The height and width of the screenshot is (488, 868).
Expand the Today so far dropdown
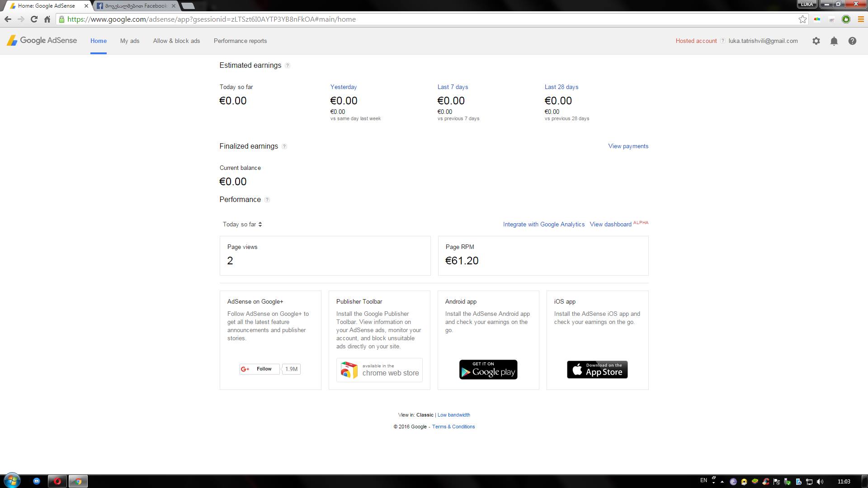pyautogui.click(x=242, y=225)
